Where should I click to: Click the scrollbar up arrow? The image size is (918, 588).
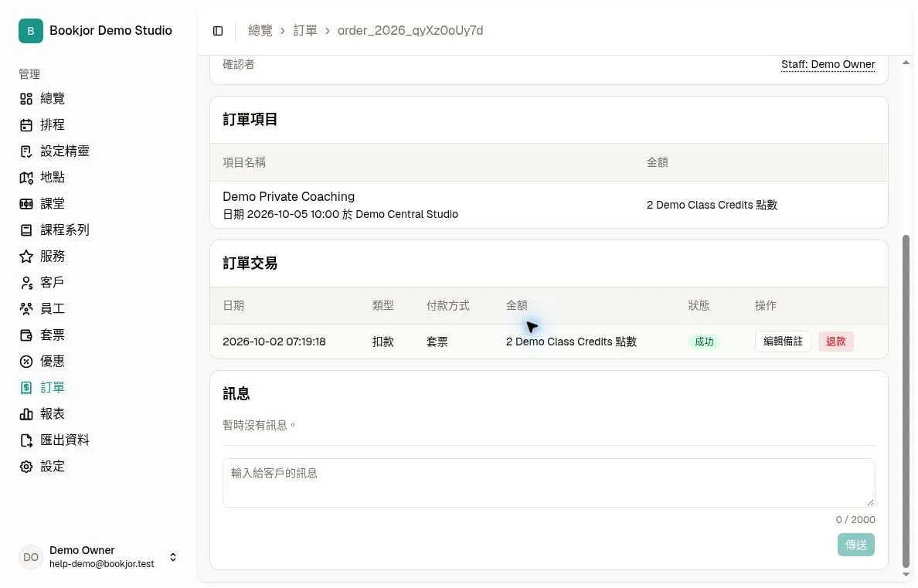(906, 63)
